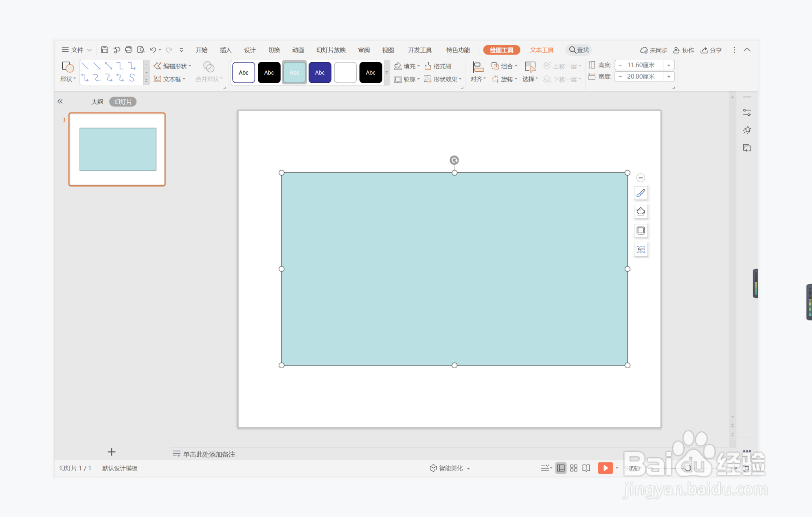Switch to reading view book icon
The image size is (812, 517).
click(586, 468)
